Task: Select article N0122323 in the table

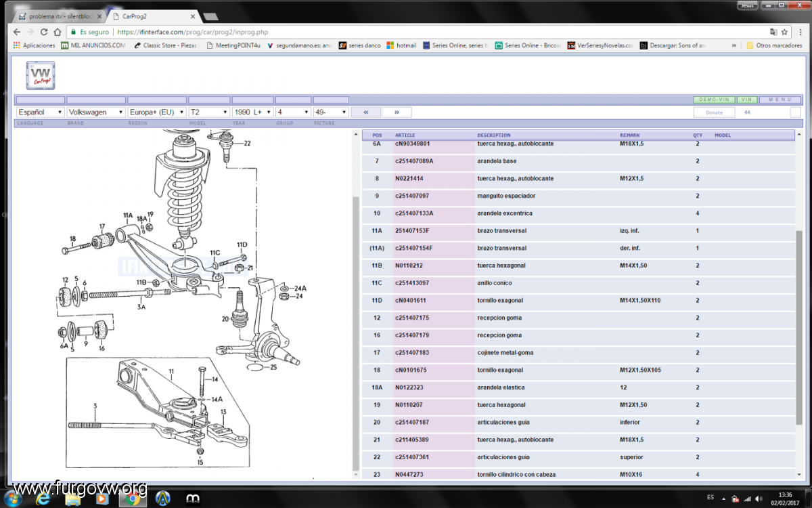Action: tap(409, 387)
